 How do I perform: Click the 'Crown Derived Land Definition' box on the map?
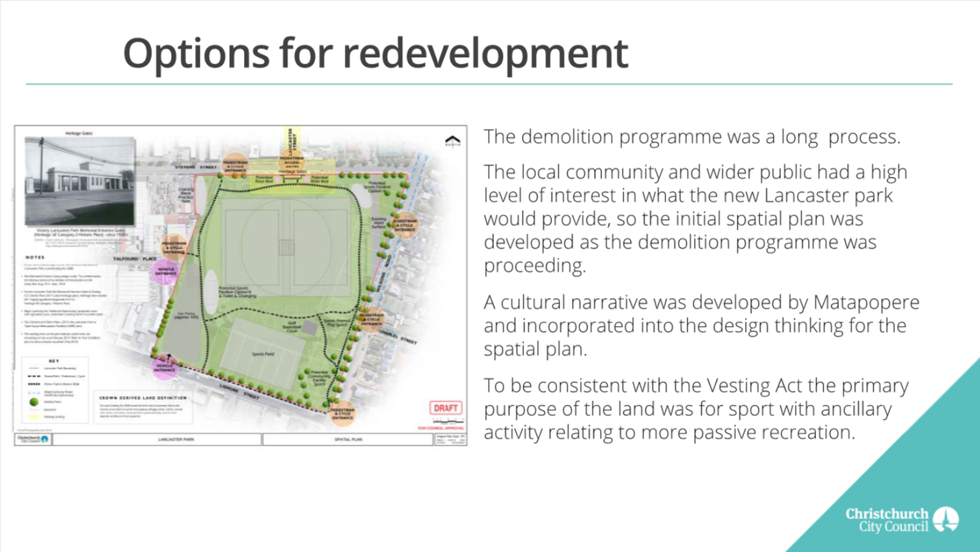tap(143, 407)
